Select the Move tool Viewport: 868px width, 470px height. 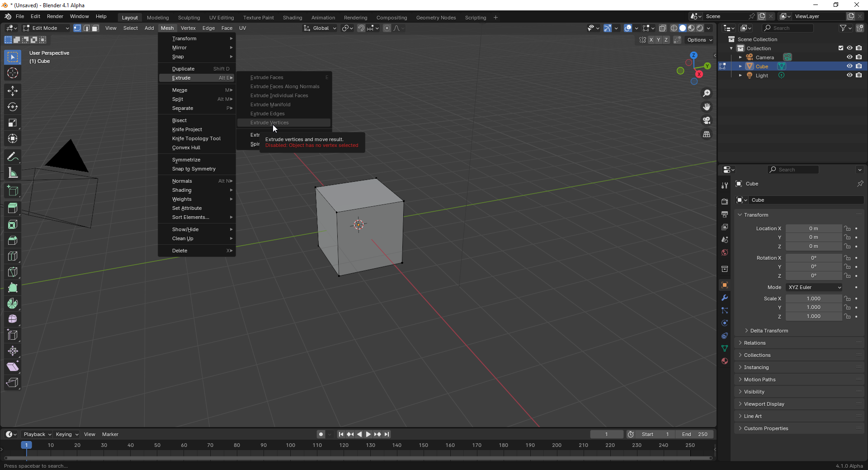[13, 91]
